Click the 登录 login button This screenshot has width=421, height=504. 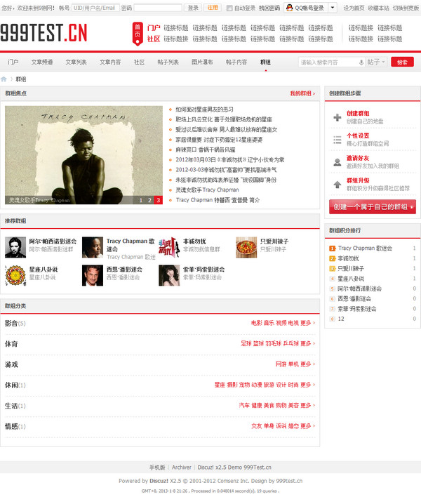point(193,8)
